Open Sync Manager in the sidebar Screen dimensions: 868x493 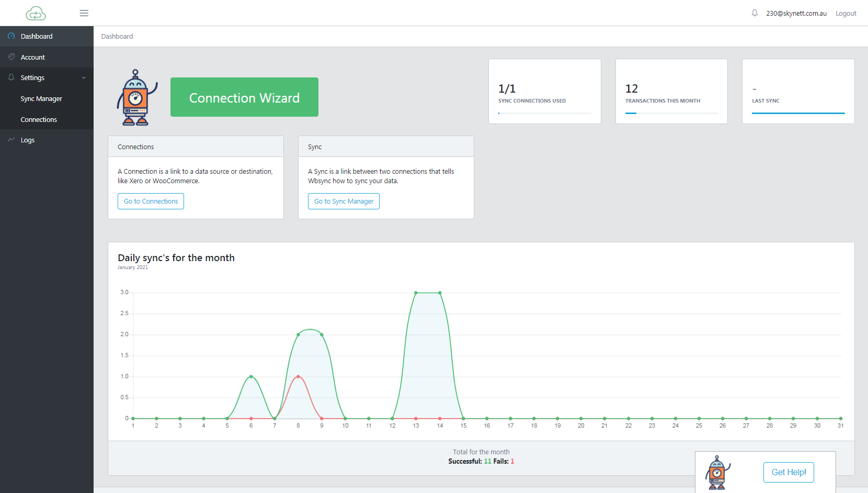point(47,98)
